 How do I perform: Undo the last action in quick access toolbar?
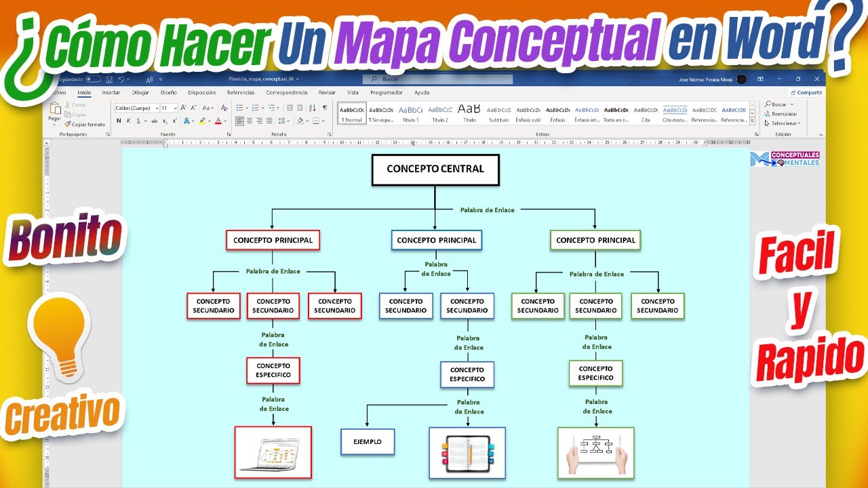click(121, 80)
